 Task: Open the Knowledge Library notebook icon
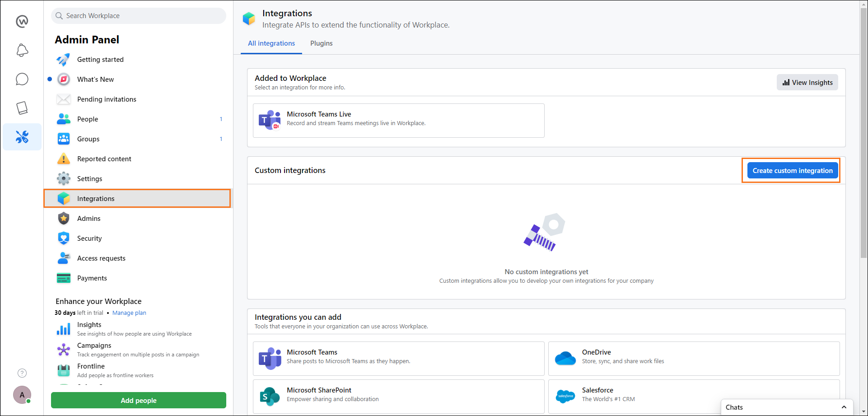click(22, 108)
